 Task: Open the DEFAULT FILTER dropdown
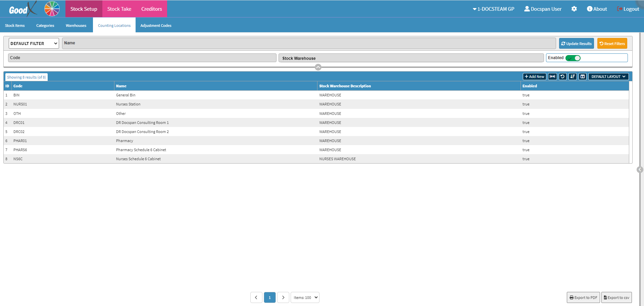tap(34, 43)
